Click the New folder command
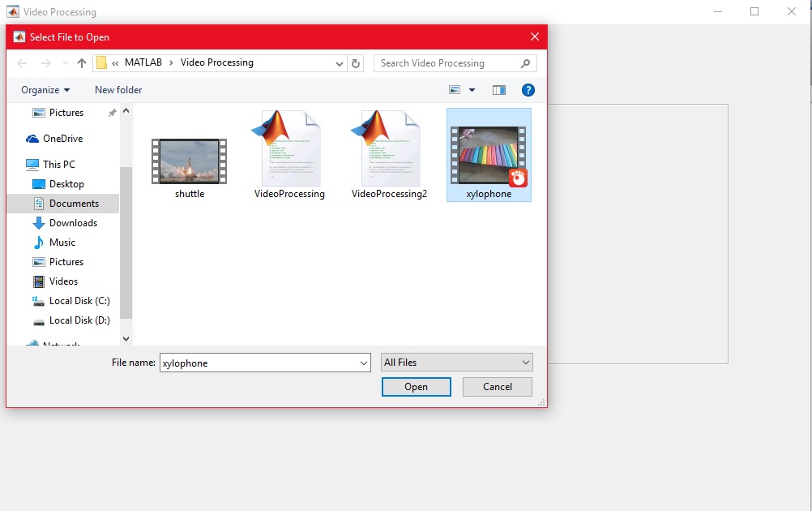 click(118, 90)
